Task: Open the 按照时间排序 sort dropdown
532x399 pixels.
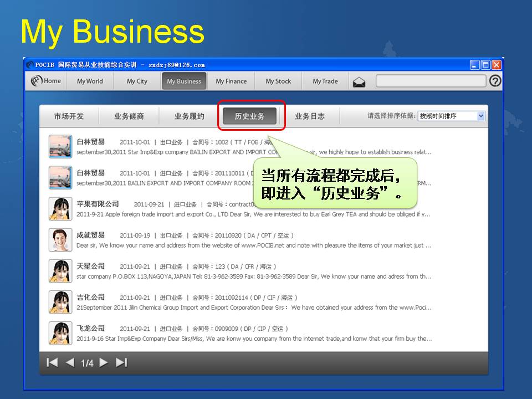Action: click(x=451, y=116)
